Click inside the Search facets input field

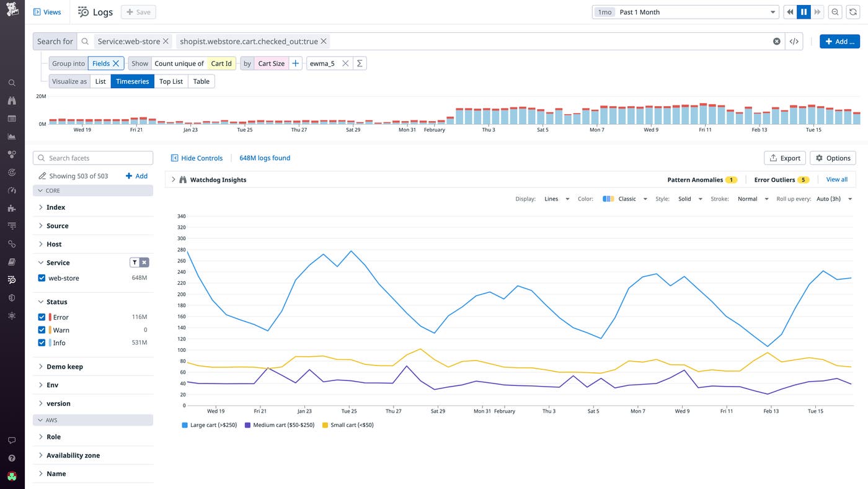click(93, 158)
